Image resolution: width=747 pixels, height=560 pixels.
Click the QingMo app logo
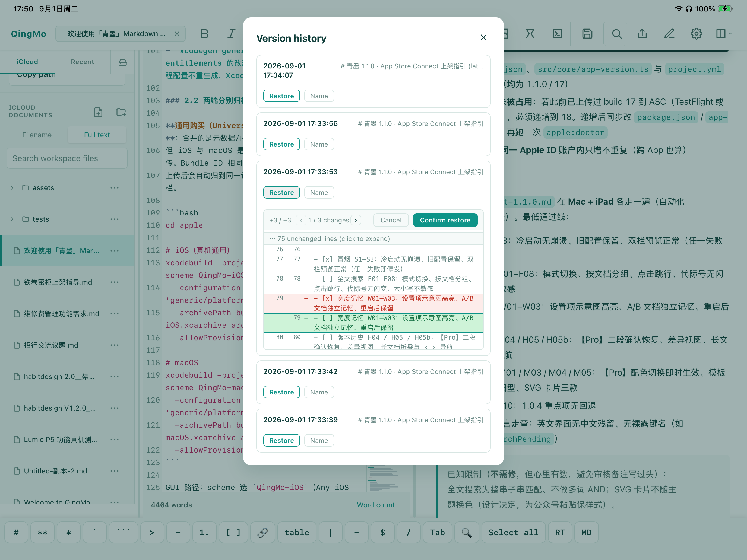[29, 34]
